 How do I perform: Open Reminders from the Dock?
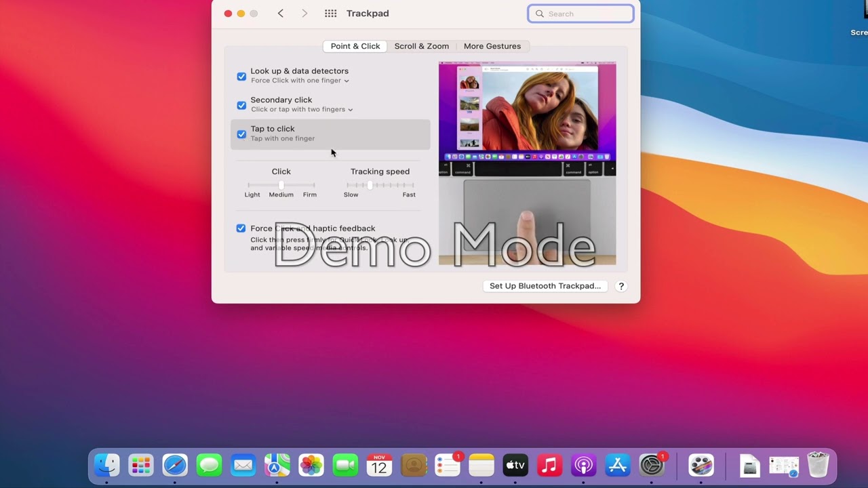(448, 465)
